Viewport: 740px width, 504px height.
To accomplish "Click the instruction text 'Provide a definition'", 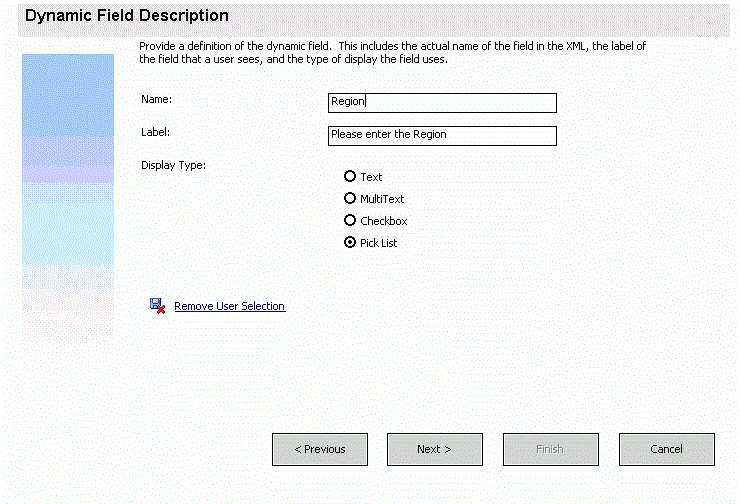I will pyautogui.click(x=392, y=52).
